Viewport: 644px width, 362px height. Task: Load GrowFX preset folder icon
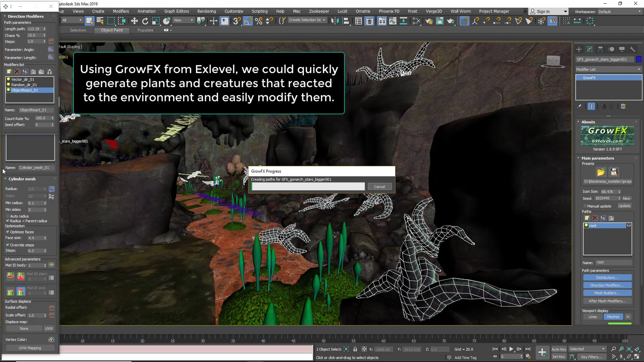point(601,172)
